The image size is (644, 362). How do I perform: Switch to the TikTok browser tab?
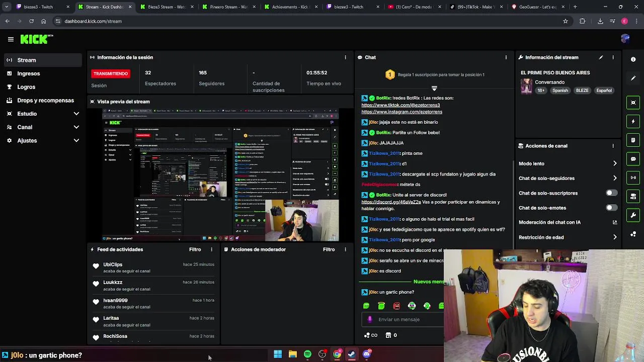pyautogui.click(x=476, y=7)
